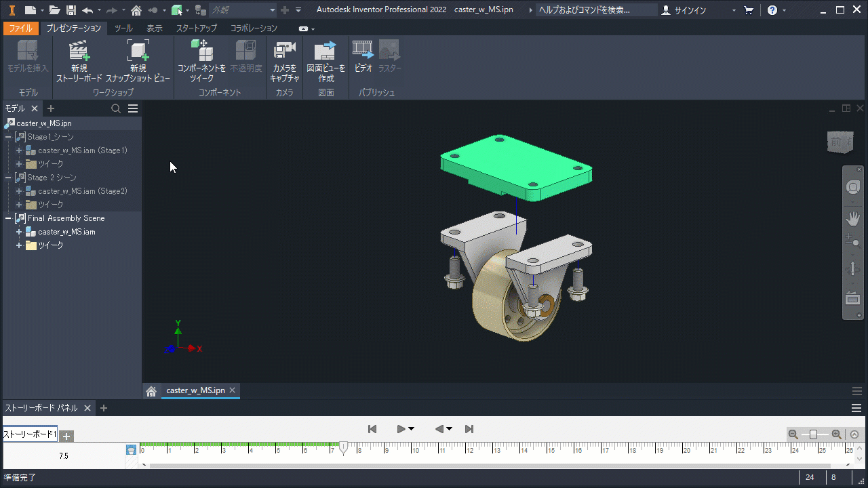Click the New Storyboard (新規ストーリーボード) icon

pyautogui.click(x=79, y=52)
